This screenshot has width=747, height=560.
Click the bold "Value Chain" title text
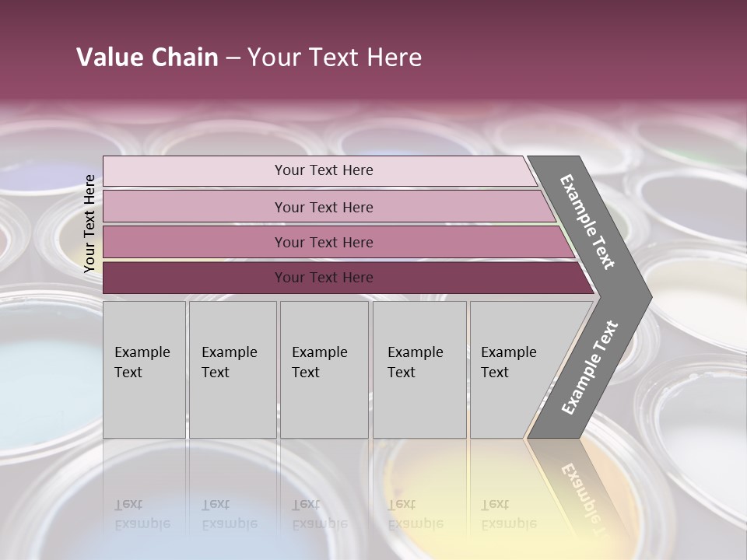[147, 58]
